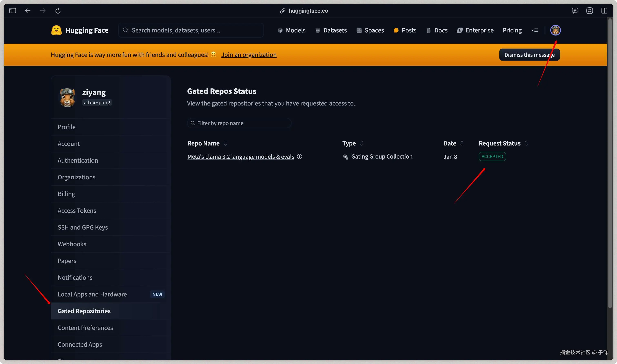The height and width of the screenshot is (364, 617).
Task: Open user avatar menu in navbar
Action: point(555,30)
